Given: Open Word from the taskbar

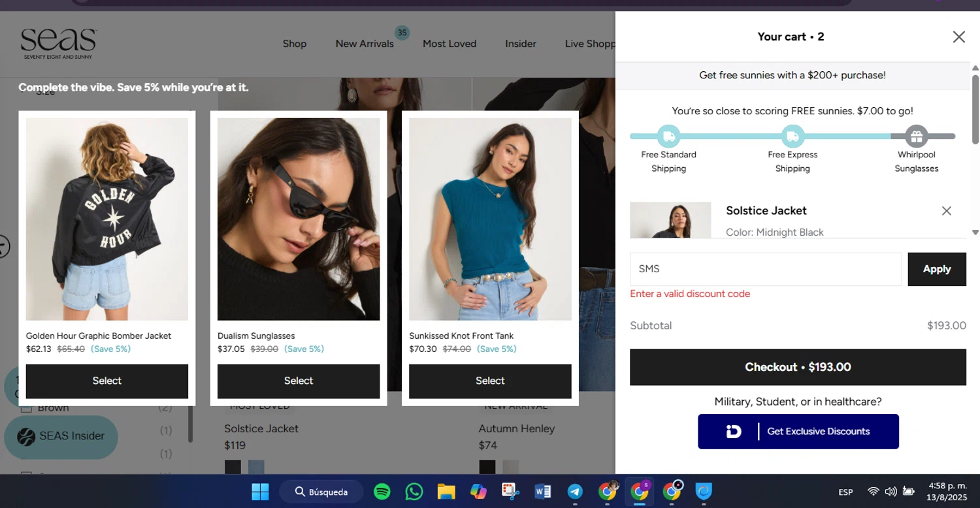Looking at the screenshot, I should pos(542,492).
